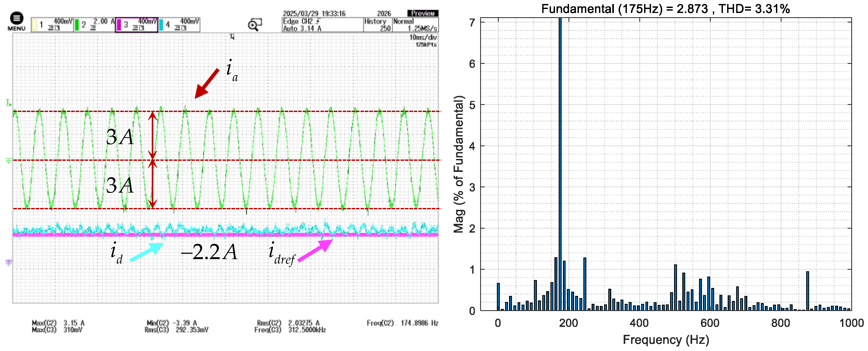Screen dimensions: 868x351
Task: Click the 2025/03/29 19:33:16 timestamp
Action: pyautogui.click(x=314, y=14)
